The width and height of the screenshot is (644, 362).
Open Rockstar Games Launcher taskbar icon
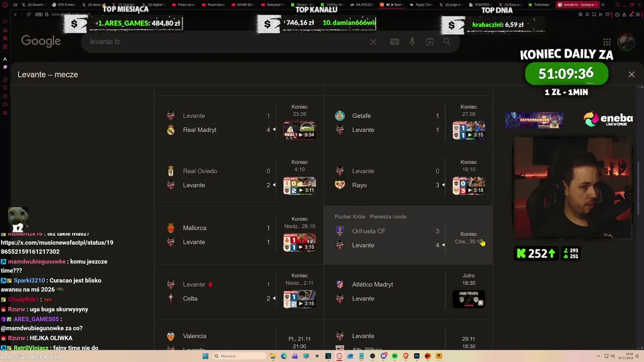(x=439, y=356)
